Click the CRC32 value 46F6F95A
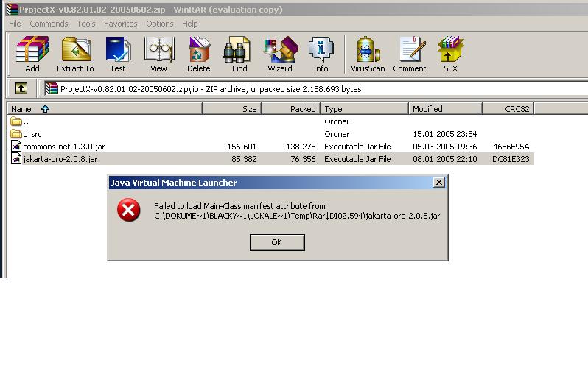This screenshot has height=377, width=588. (x=511, y=147)
